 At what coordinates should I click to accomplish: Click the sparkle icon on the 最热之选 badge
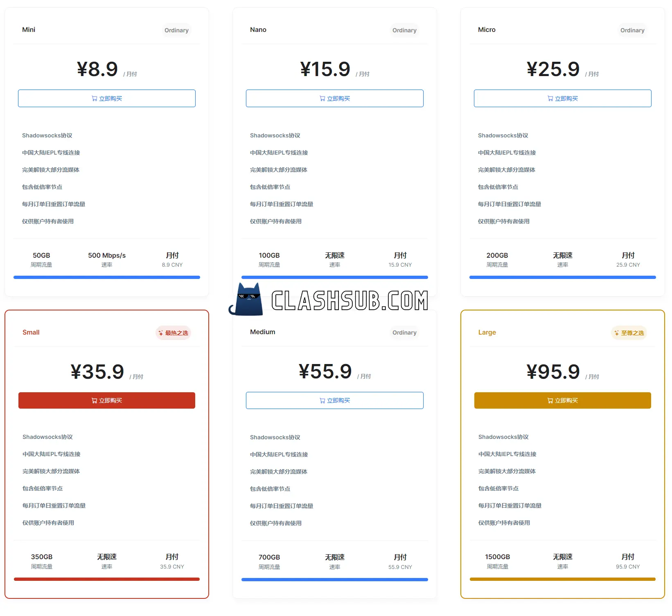161,333
